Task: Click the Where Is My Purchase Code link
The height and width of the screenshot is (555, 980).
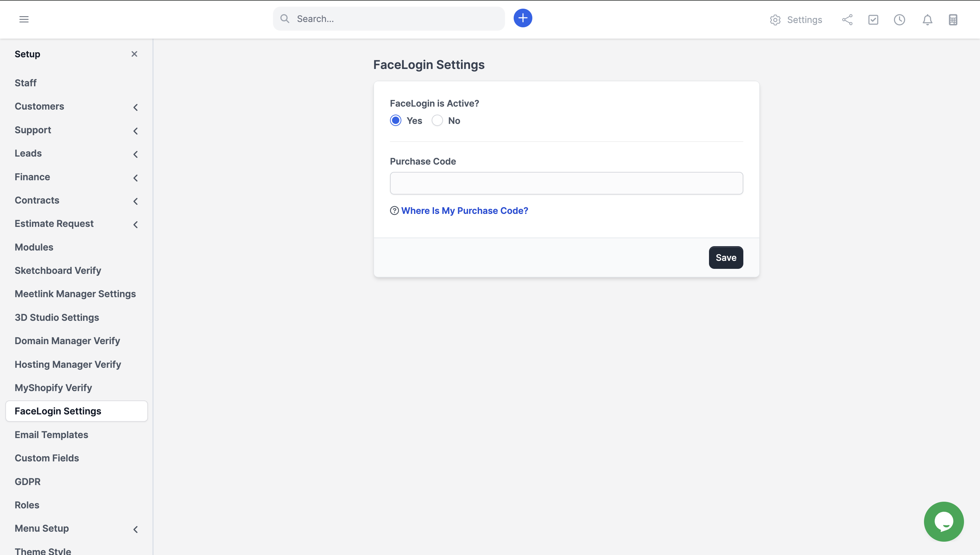Action: coord(464,210)
